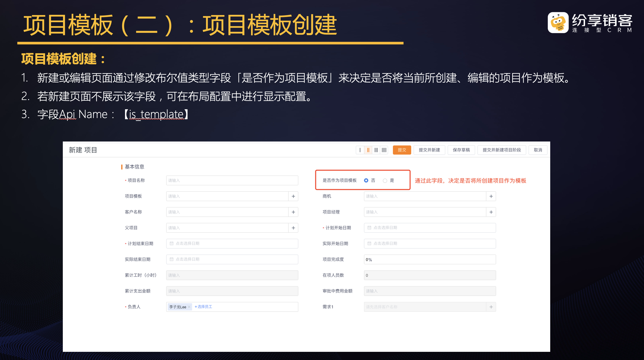Select 否 radio for 是否作为项目模板
644x360 pixels.
[x=366, y=180]
